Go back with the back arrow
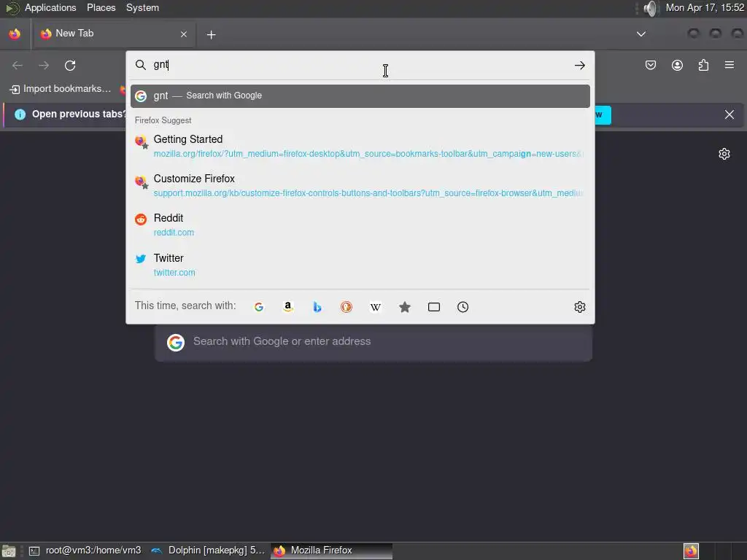The height and width of the screenshot is (560, 747). click(18, 65)
